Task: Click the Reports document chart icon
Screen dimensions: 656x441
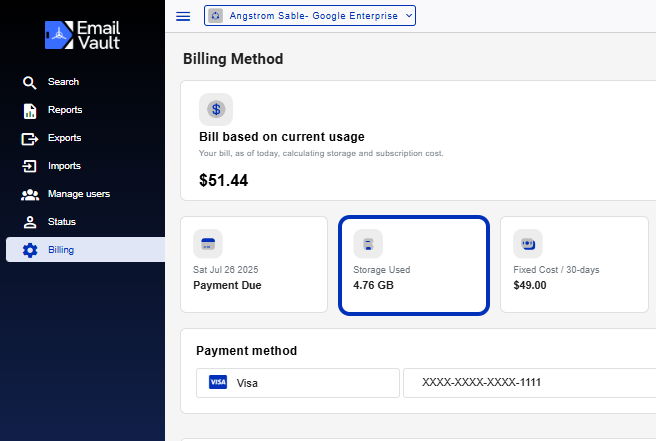Action: click(x=30, y=111)
